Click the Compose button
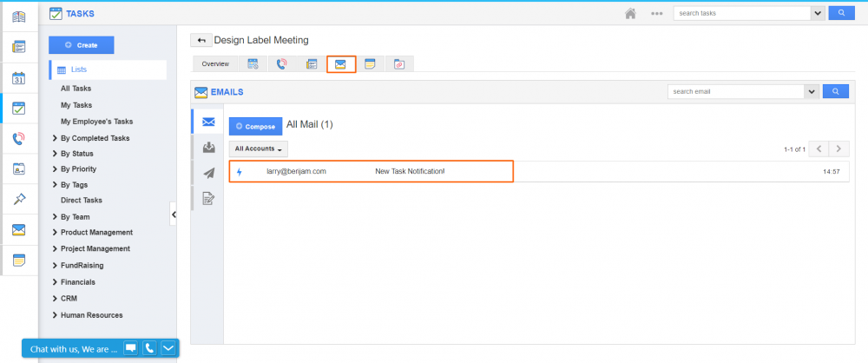868x363 pixels. pos(255,126)
